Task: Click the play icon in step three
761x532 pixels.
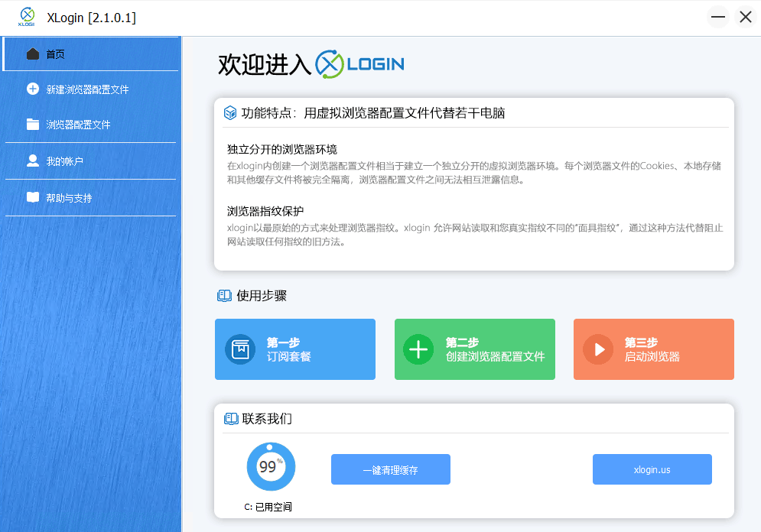Action: tap(598, 349)
